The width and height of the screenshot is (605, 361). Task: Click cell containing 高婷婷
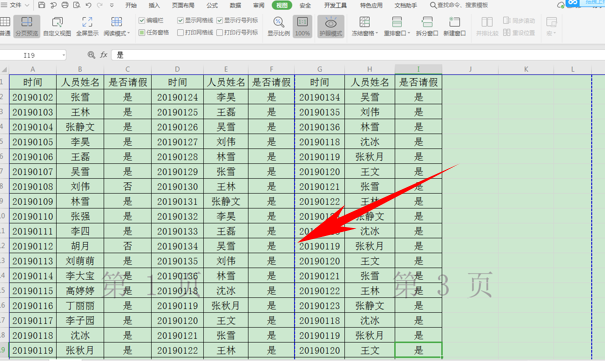pyautogui.click(x=80, y=291)
